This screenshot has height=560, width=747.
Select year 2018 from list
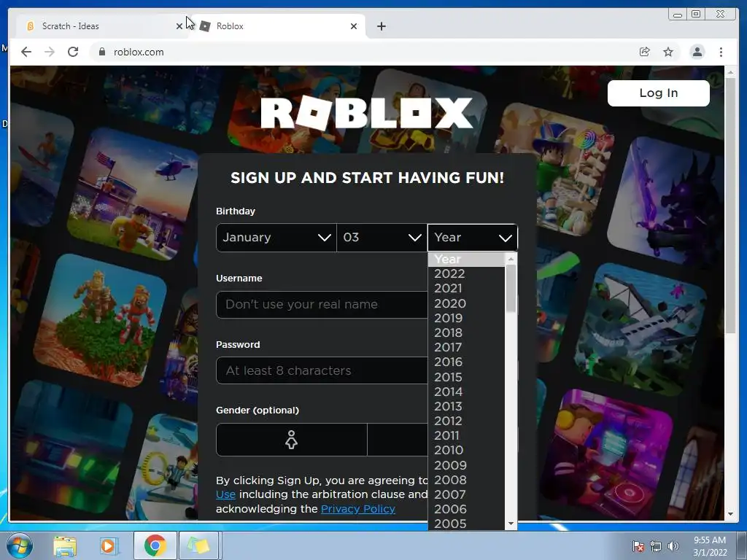pos(466,332)
